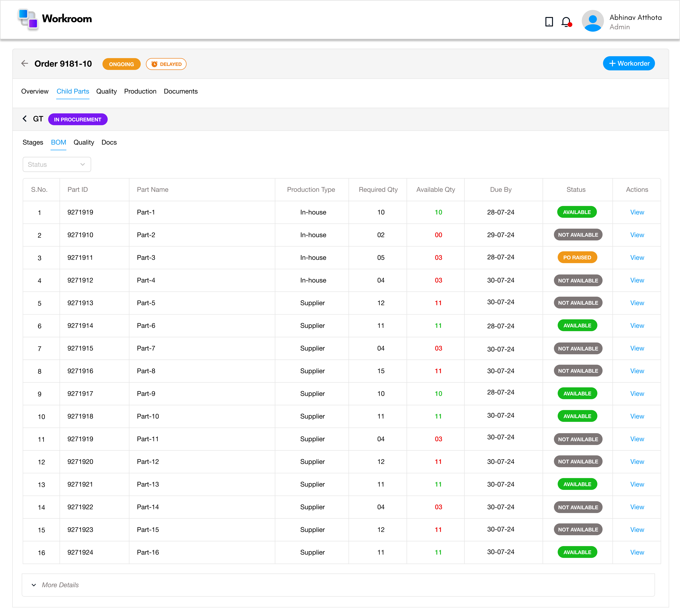Click the ONGOING badge beside Order 9181-10
This screenshot has height=616, width=680.
(121, 64)
